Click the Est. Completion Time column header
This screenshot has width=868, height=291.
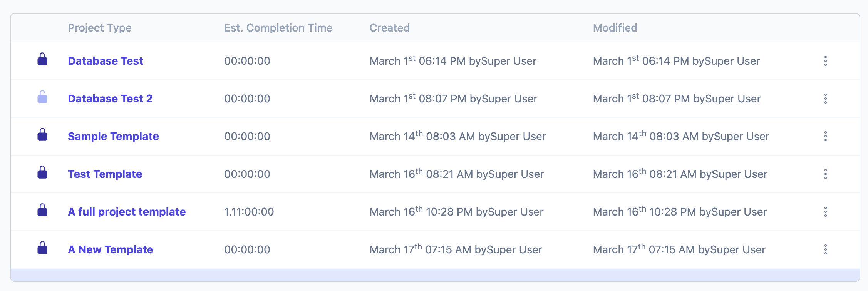278,28
